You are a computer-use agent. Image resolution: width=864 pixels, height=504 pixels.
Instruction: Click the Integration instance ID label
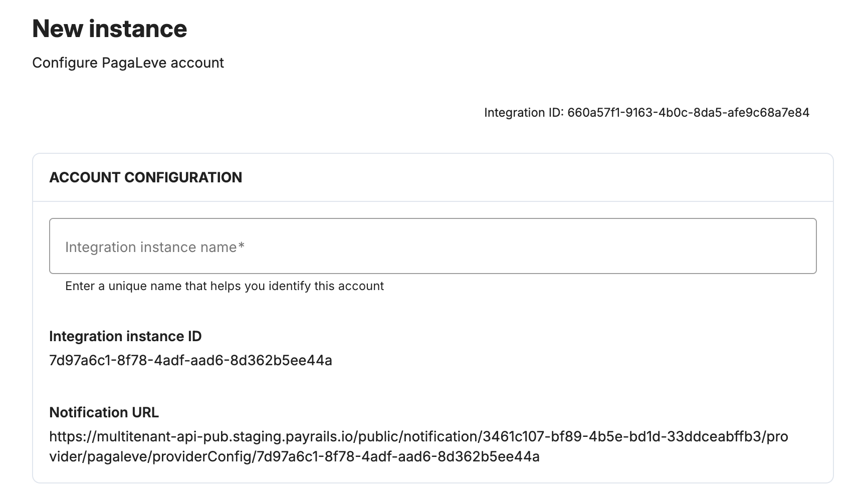coord(125,336)
